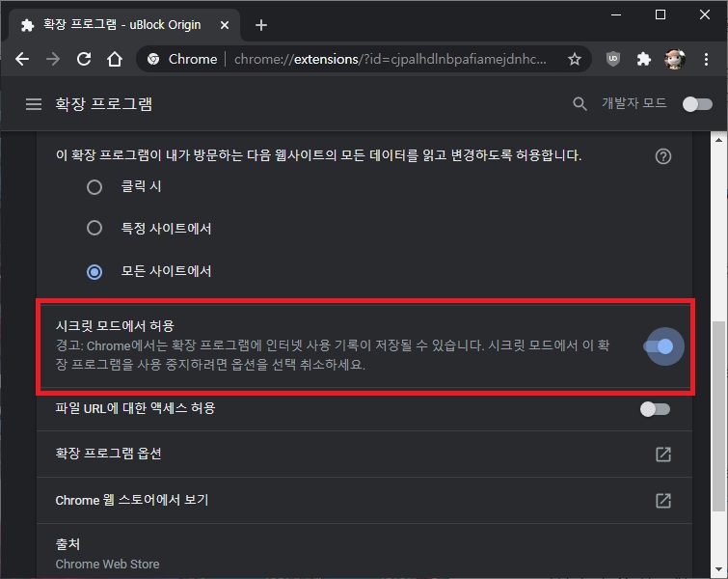Open the extensions puzzle-piece menu
The height and width of the screenshot is (579, 728).
click(644, 59)
